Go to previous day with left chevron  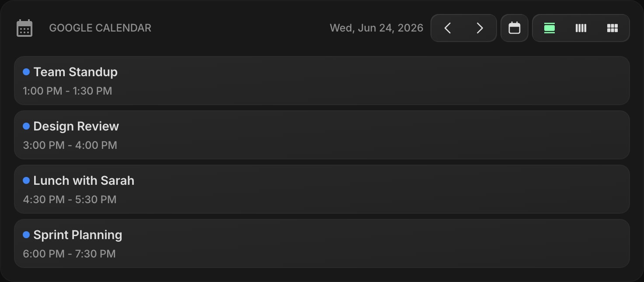pyautogui.click(x=448, y=28)
